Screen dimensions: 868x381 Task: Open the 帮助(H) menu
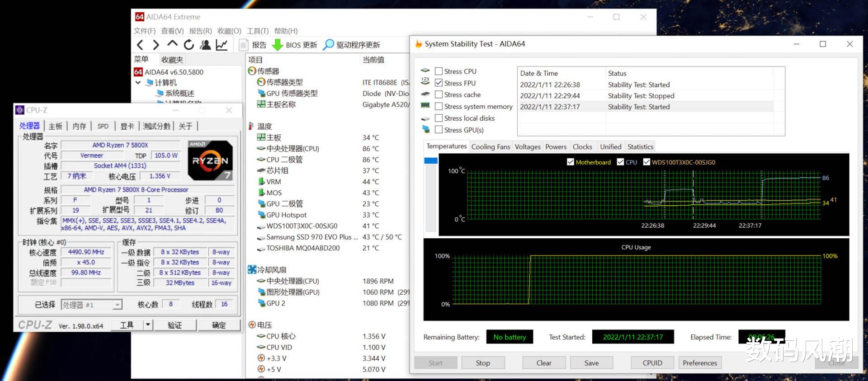pyautogui.click(x=286, y=31)
